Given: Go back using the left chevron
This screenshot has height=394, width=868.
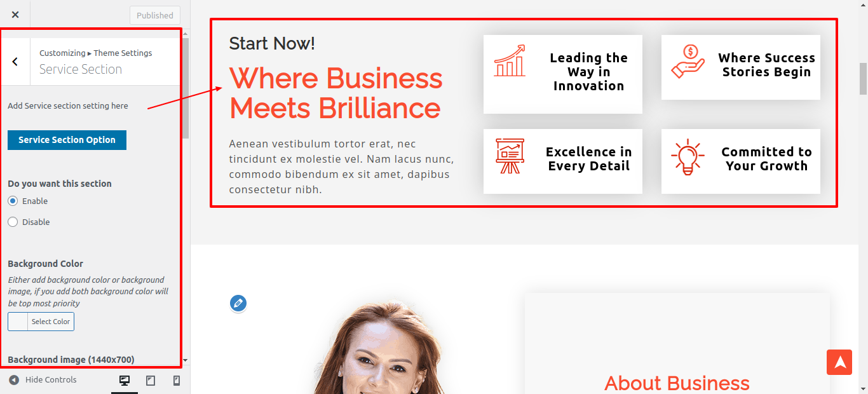Looking at the screenshot, I should point(15,62).
